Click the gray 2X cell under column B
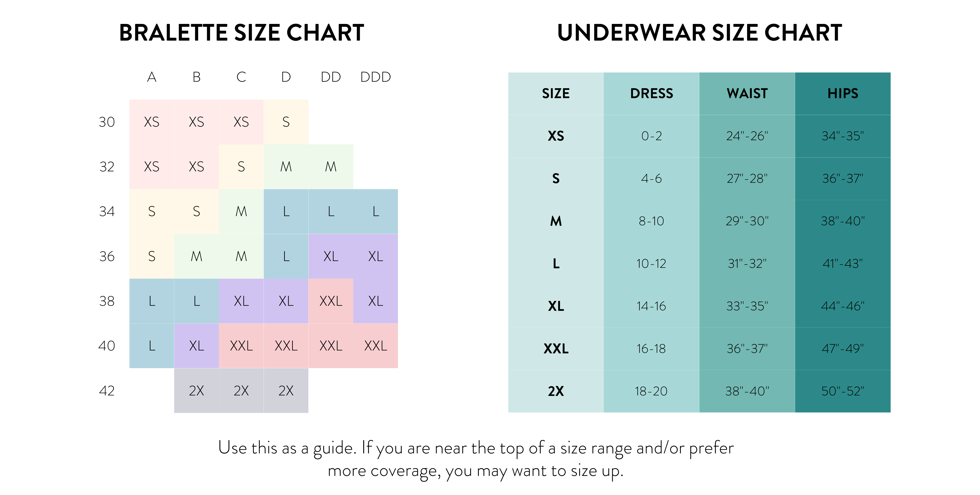Viewport: 980px width, 495px height. click(x=196, y=391)
